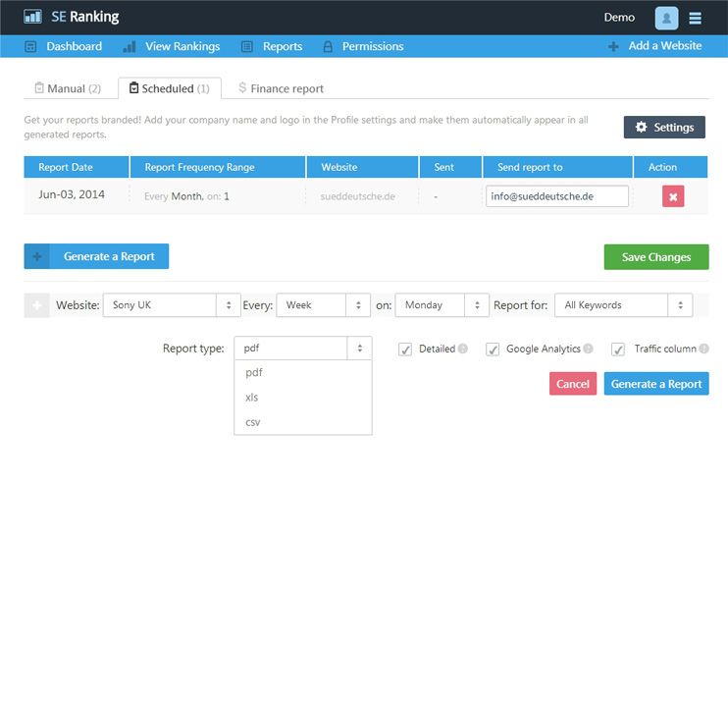Image resolution: width=728 pixels, height=701 pixels.
Task: Toggle the Traffic column checkbox
Action: click(617, 350)
